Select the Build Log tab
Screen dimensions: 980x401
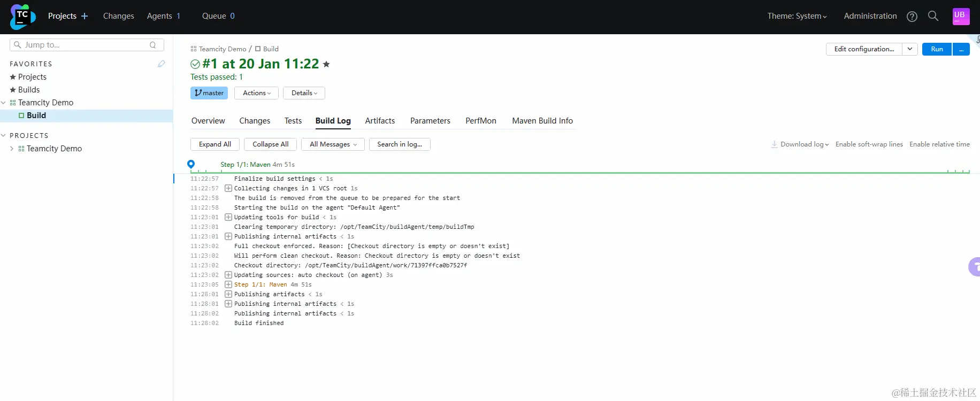coord(333,121)
